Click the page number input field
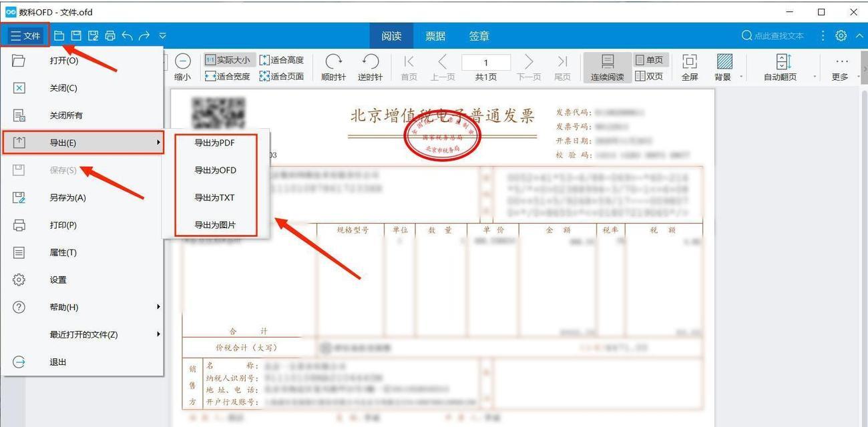The width and height of the screenshot is (868, 427). pyautogui.click(x=486, y=62)
